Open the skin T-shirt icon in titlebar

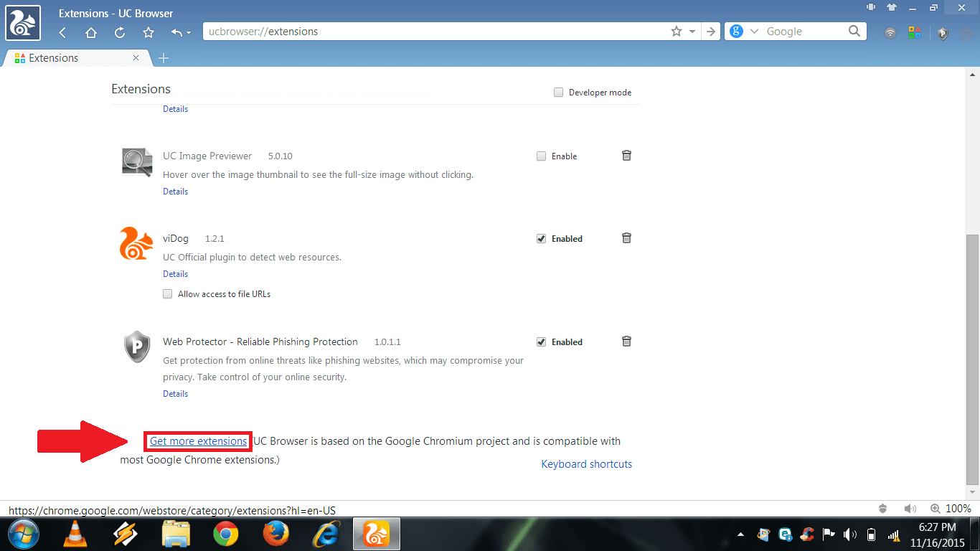click(x=892, y=7)
